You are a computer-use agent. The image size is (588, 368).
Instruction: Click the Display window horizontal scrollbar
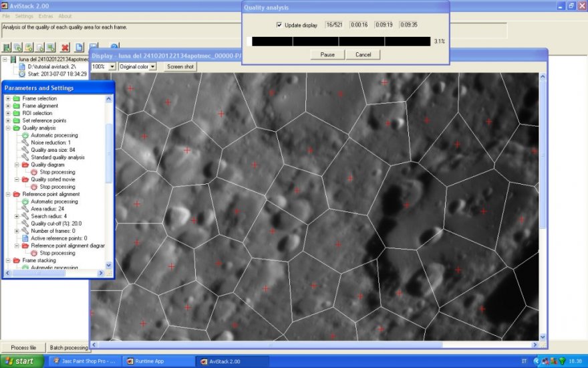314,345
